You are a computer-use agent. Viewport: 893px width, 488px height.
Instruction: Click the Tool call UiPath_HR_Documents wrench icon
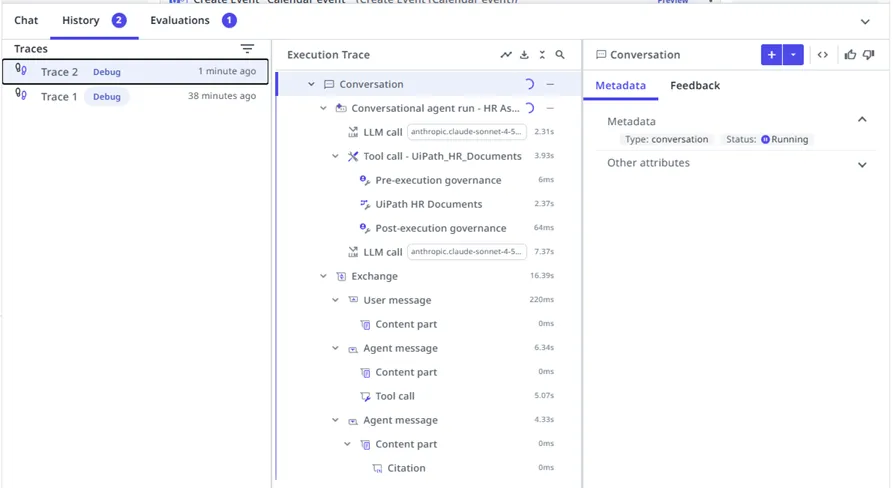click(353, 156)
